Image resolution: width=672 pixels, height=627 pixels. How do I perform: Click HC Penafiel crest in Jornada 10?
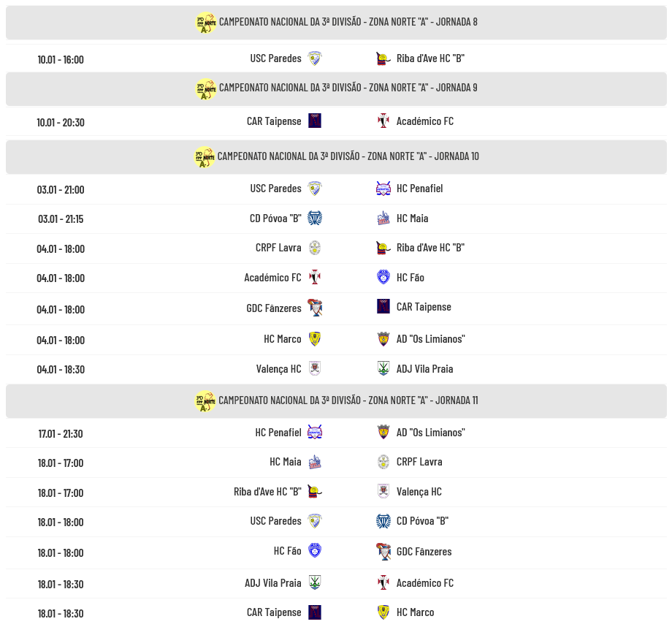(383, 189)
